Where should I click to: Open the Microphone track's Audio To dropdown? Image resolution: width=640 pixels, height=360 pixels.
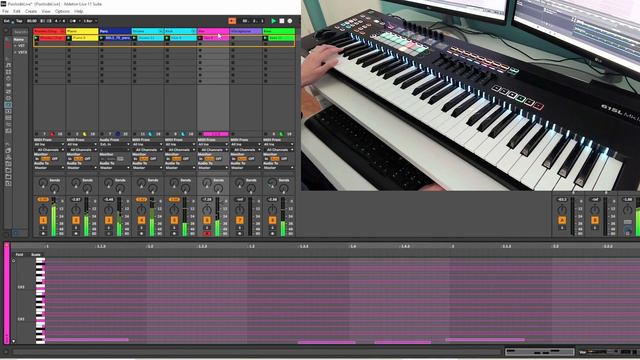[246, 167]
